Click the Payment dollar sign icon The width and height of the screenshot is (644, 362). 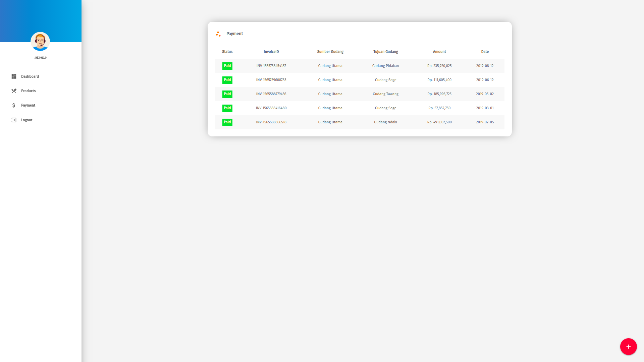[14, 105]
